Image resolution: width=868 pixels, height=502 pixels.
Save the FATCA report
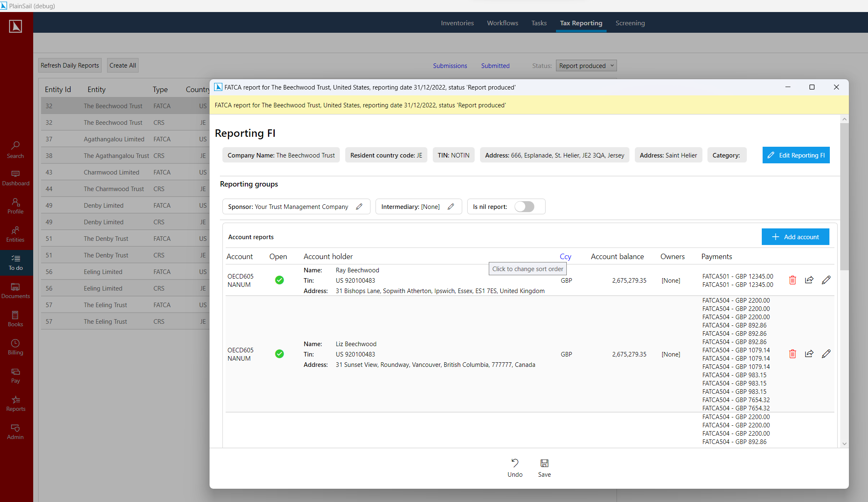544,468
